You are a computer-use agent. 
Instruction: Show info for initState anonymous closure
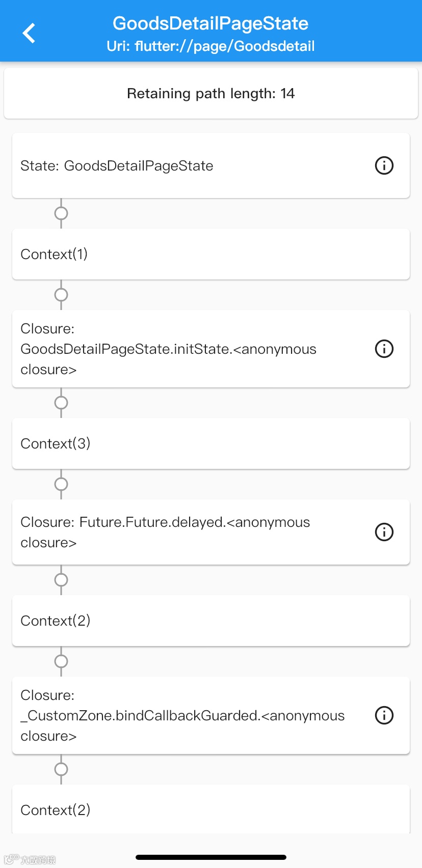tap(384, 349)
